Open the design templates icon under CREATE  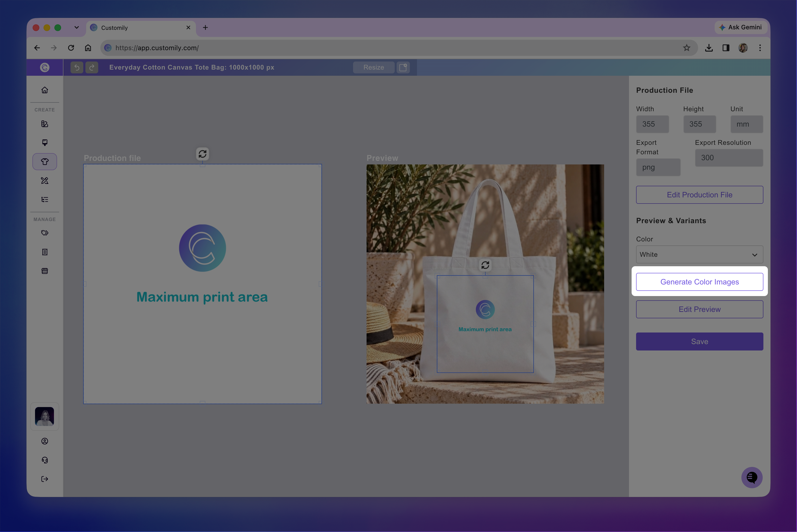pos(44,124)
